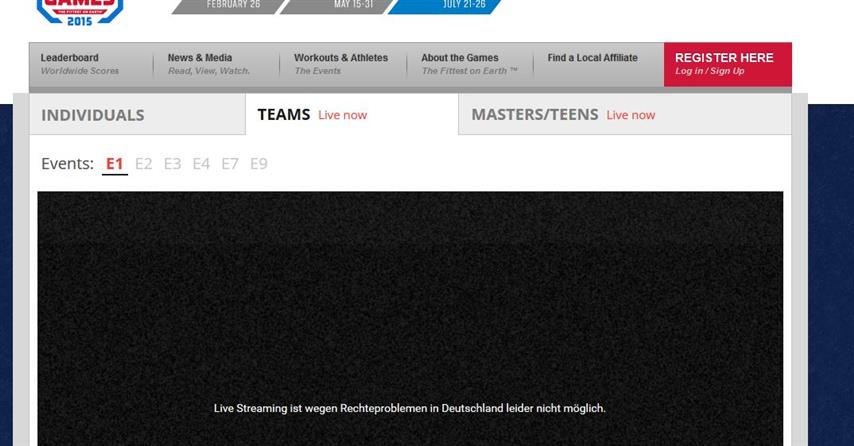Image resolution: width=854 pixels, height=446 pixels.
Task: Switch to the Masters/Teens tab
Action: tap(625, 114)
